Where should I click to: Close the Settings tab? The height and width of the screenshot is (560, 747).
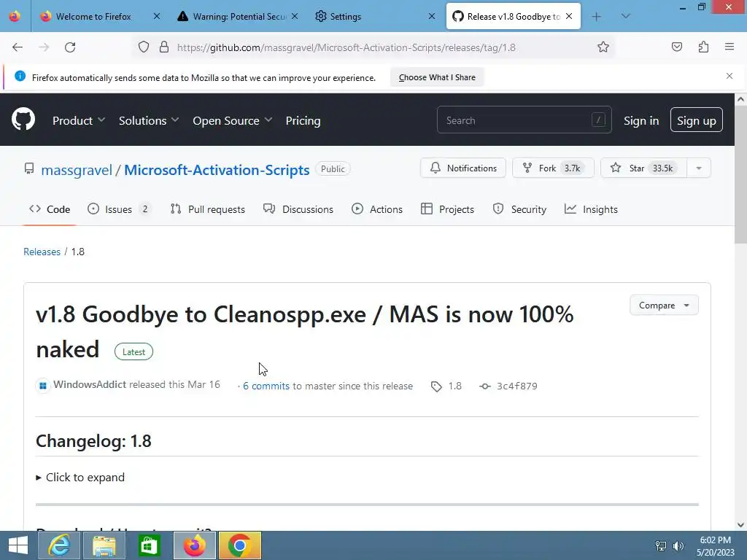pyautogui.click(x=432, y=17)
